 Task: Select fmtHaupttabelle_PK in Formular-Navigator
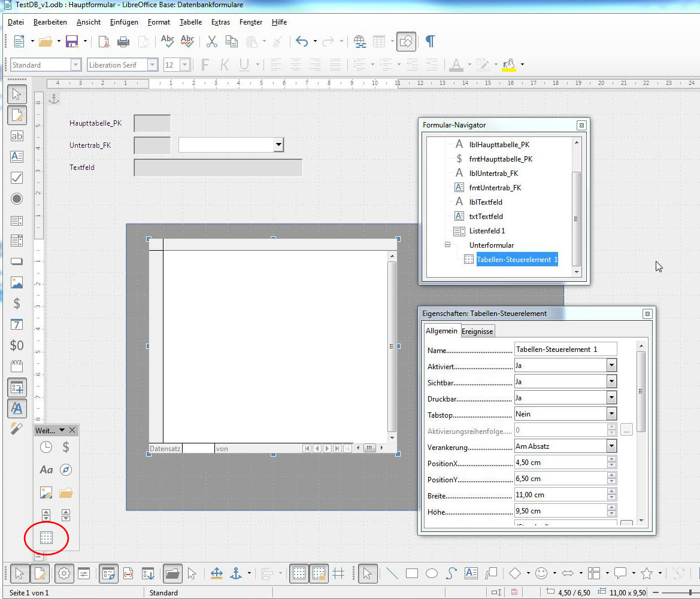[x=501, y=159]
